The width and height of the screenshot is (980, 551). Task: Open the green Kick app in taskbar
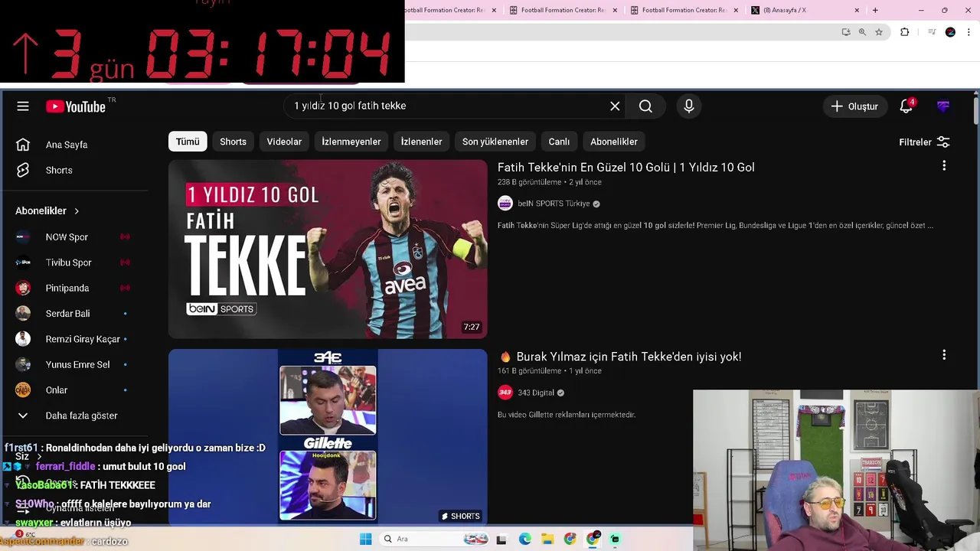click(615, 539)
